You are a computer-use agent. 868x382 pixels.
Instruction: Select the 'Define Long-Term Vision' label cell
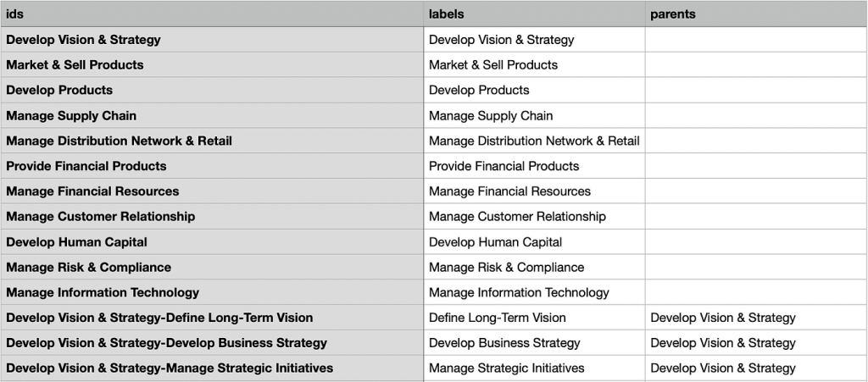click(534, 318)
